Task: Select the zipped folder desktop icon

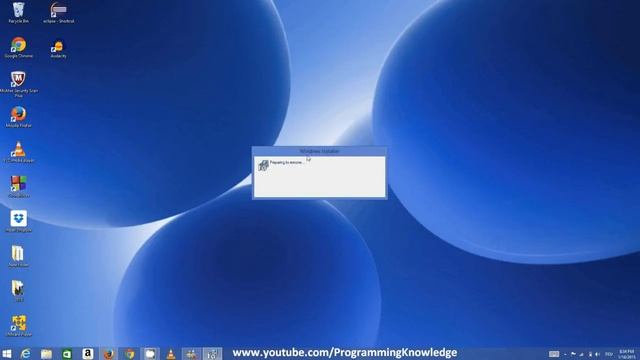Action: click(x=18, y=291)
